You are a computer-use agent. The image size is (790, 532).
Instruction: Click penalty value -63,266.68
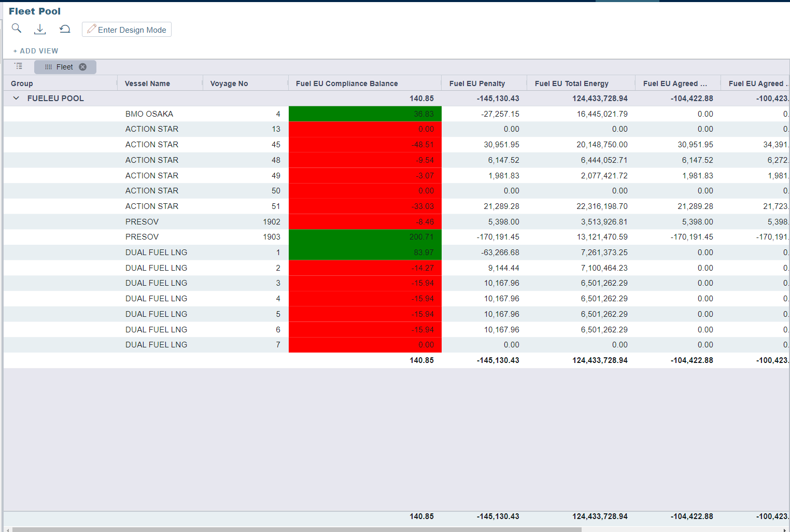coord(500,253)
